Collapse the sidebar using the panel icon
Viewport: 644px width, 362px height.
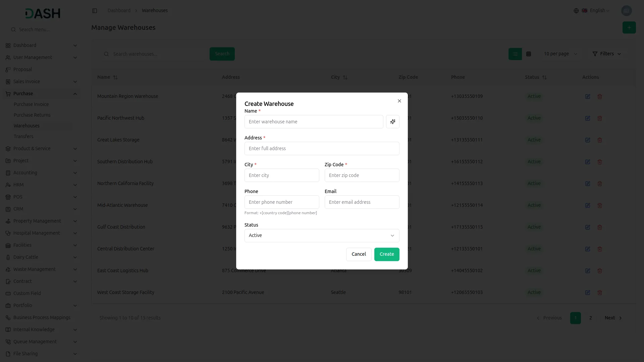tap(95, 10)
